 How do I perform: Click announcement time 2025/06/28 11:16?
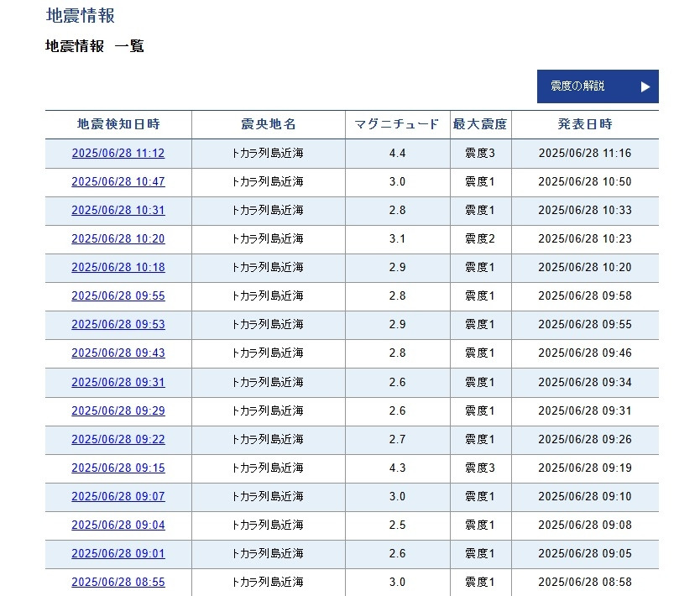point(585,153)
